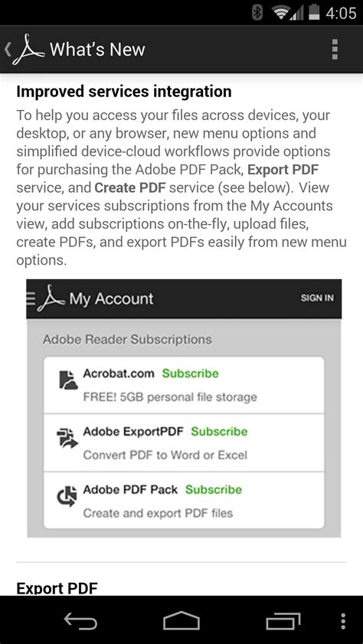This screenshot has height=644, width=363.
Task: Tap the What's New title
Action: (97, 50)
